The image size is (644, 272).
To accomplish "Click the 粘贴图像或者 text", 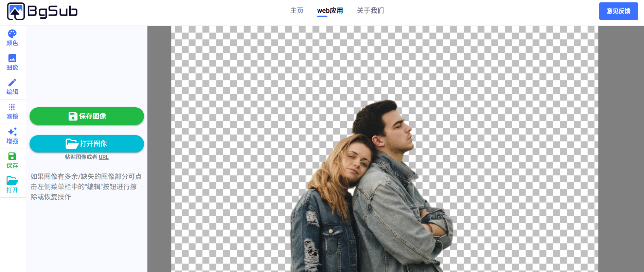I will (81, 157).
